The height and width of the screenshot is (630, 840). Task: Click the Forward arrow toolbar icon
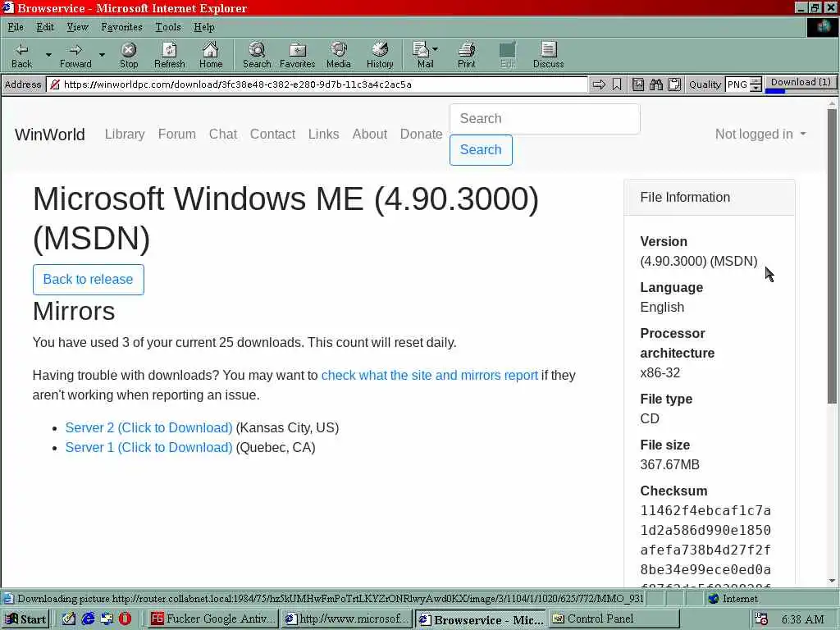(x=75, y=50)
